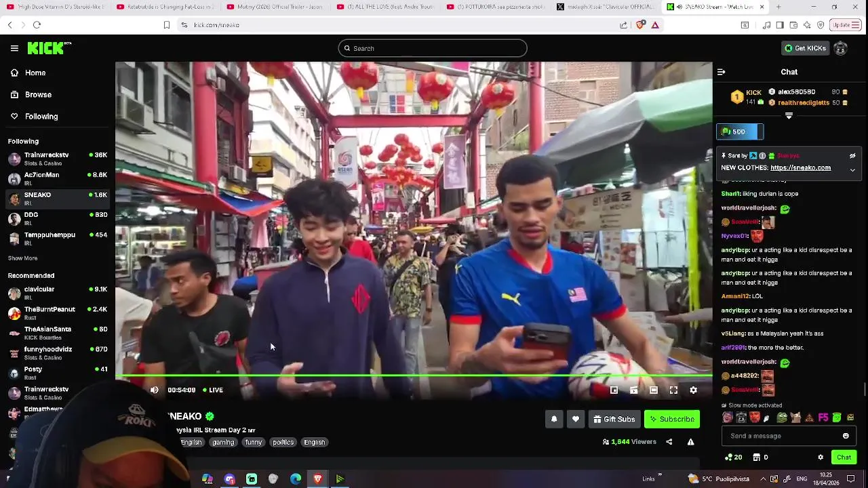
Task: Open player settings gear
Action: [693, 390]
